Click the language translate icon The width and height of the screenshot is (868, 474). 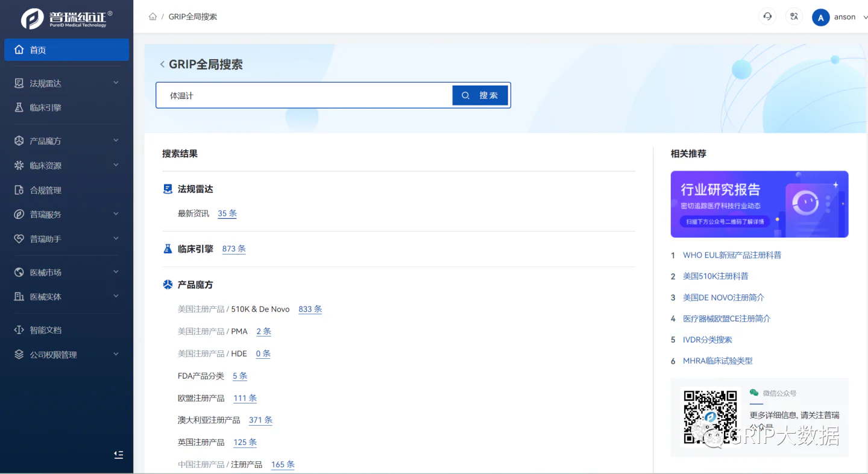(794, 17)
